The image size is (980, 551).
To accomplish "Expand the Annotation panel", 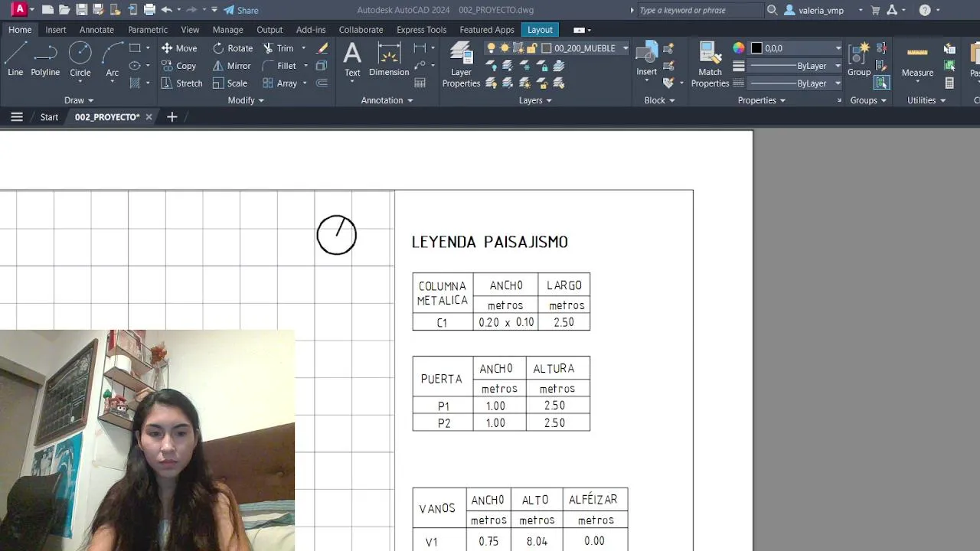I will click(387, 100).
